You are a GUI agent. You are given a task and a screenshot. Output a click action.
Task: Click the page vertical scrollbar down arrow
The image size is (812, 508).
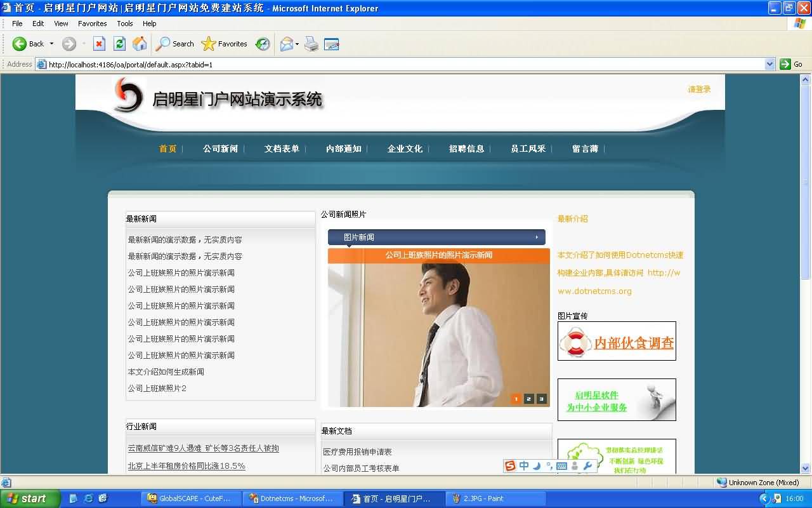pyautogui.click(x=806, y=468)
